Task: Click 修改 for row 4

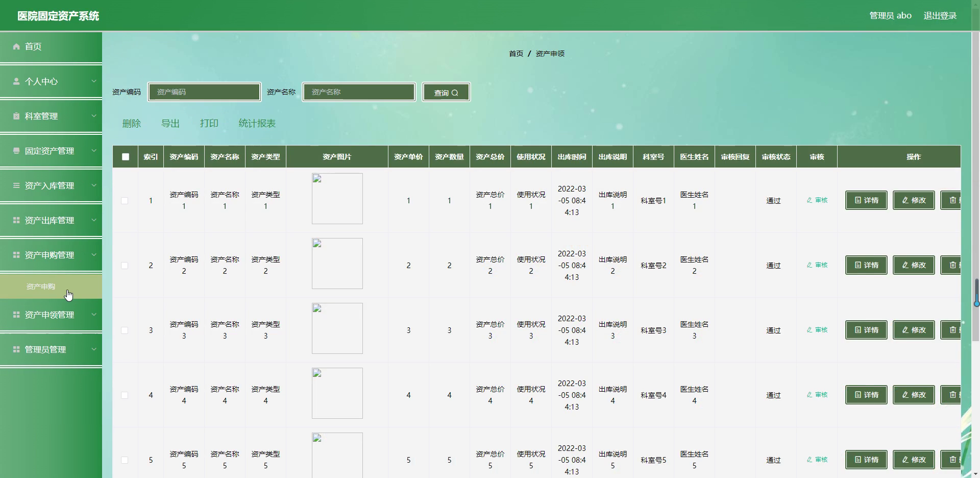Action: coord(914,395)
